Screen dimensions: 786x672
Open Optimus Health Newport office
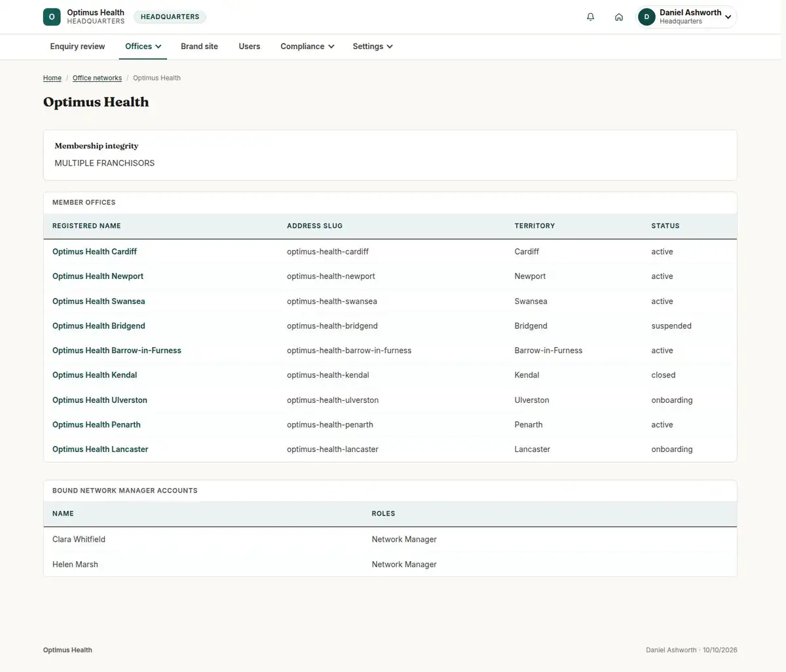[x=98, y=276]
